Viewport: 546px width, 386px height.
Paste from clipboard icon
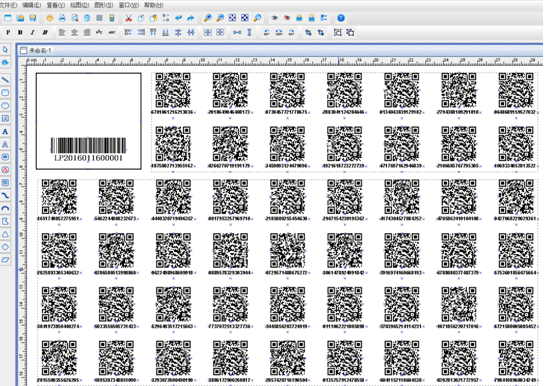pyautogui.click(x=153, y=18)
